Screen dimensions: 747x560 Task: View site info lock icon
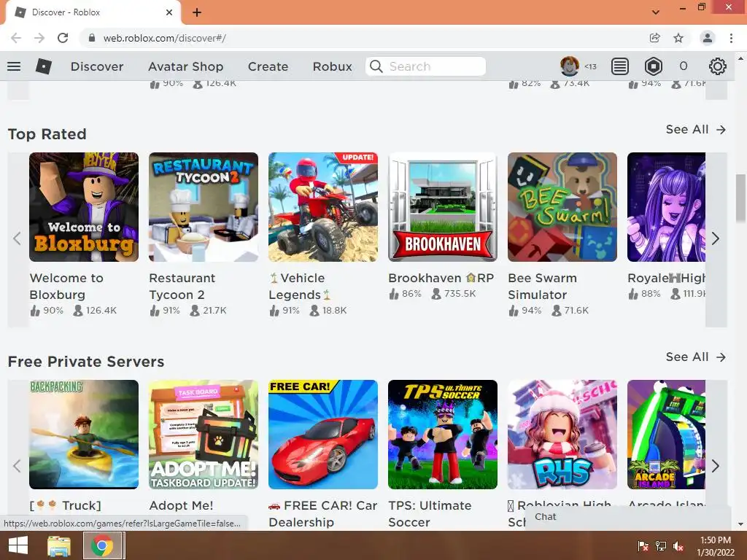tap(92, 38)
